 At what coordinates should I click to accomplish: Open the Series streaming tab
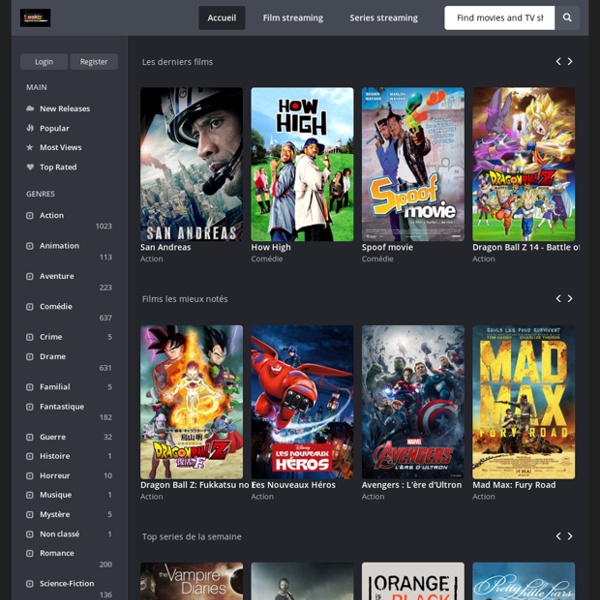[383, 18]
